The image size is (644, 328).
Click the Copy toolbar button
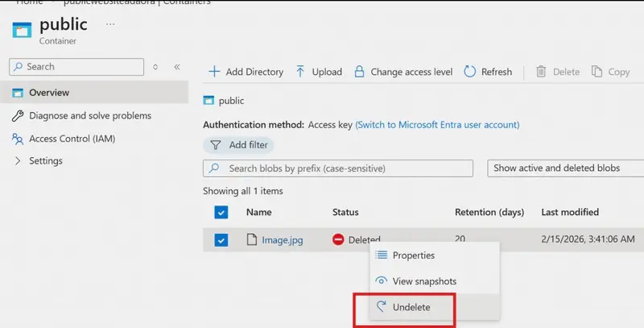[610, 72]
